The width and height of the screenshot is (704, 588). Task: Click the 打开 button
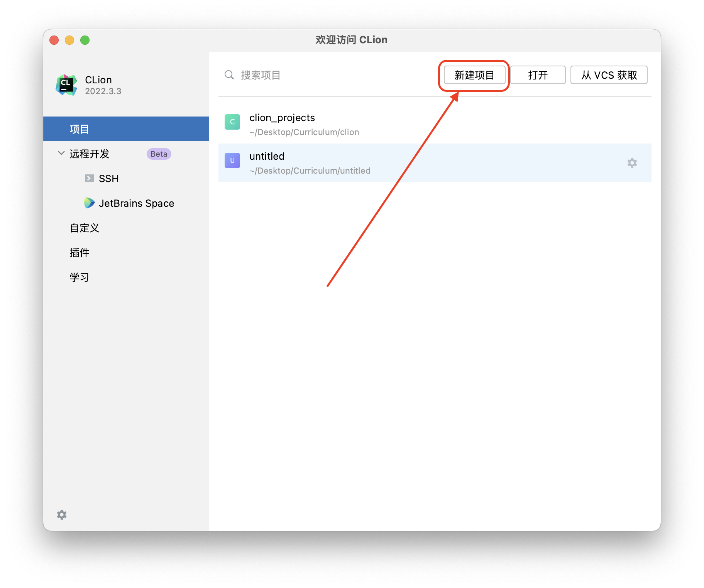coord(538,75)
